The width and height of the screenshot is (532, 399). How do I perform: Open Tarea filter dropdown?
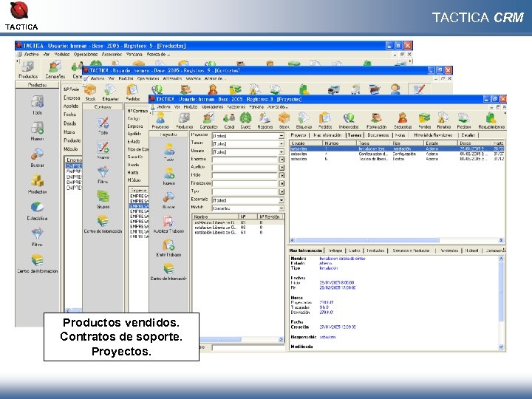coord(282,144)
